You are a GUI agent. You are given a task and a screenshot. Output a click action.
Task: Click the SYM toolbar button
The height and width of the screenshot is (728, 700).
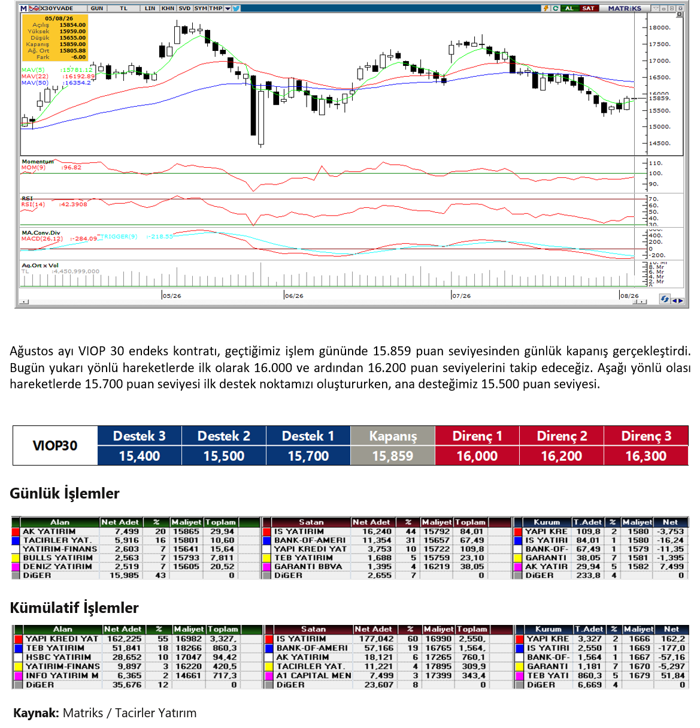tap(201, 8)
